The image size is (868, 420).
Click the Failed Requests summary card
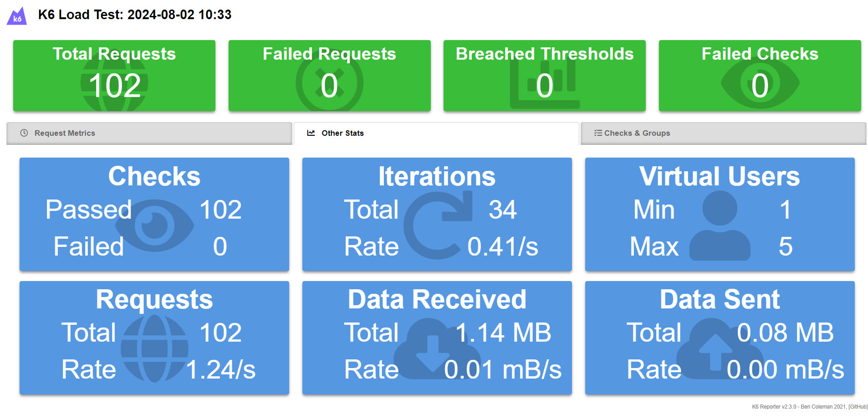click(329, 76)
